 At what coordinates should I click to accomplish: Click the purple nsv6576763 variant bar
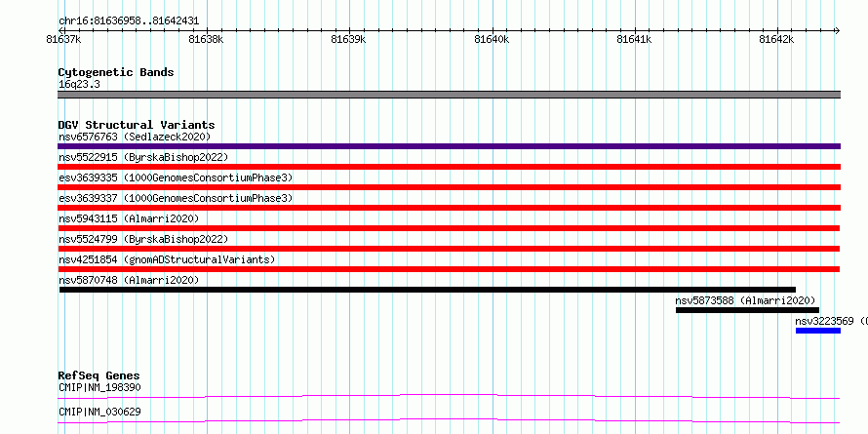[x=449, y=146]
